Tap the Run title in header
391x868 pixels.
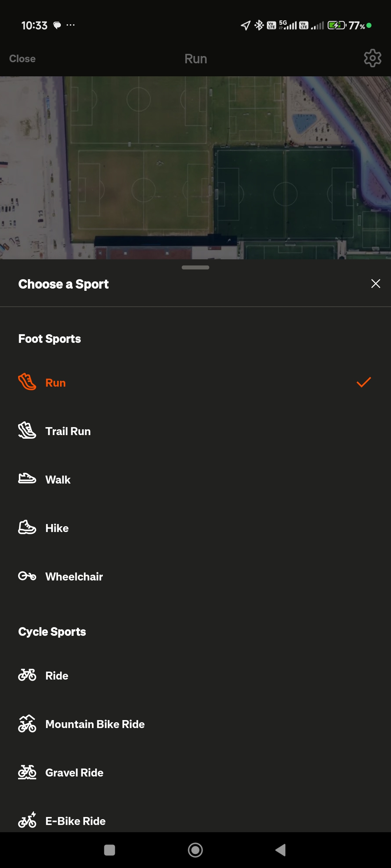click(x=195, y=59)
